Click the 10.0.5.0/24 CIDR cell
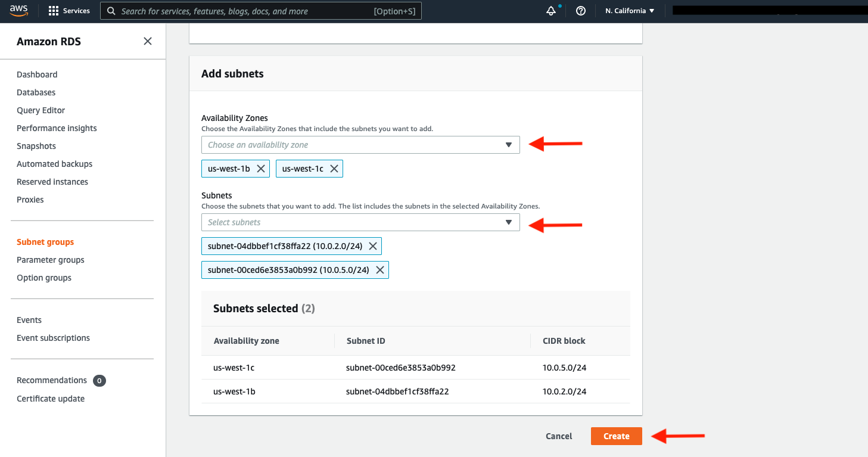This screenshot has height=457, width=868. pyautogui.click(x=564, y=368)
